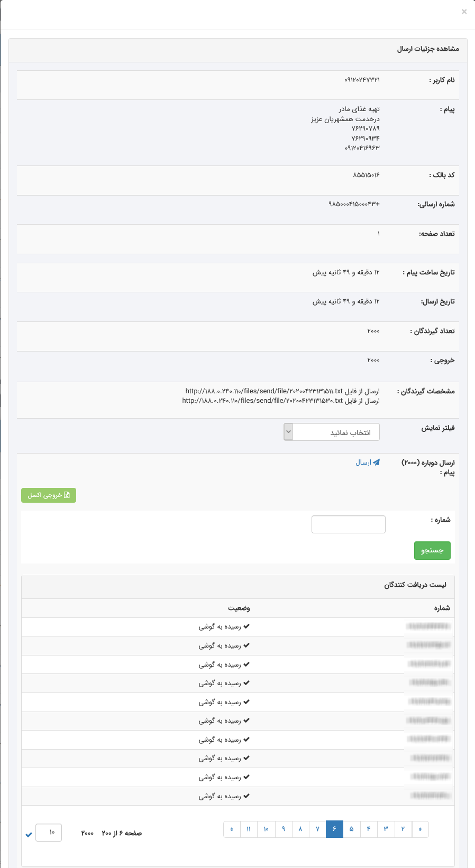
Task: Click the page size input showing ۱۰
Action: click(49, 833)
